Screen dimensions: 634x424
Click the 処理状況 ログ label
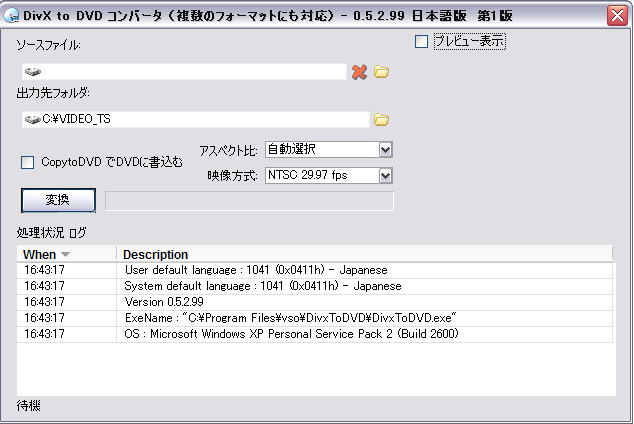click(x=51, y=232)
